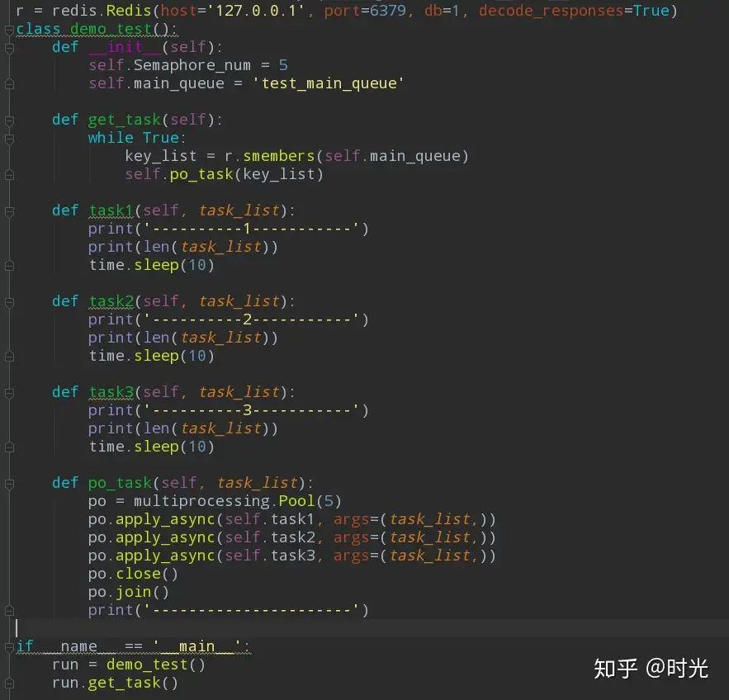729x700 pixels.
Task: Click 'po_task' in its def line
Action: point(120,484)
